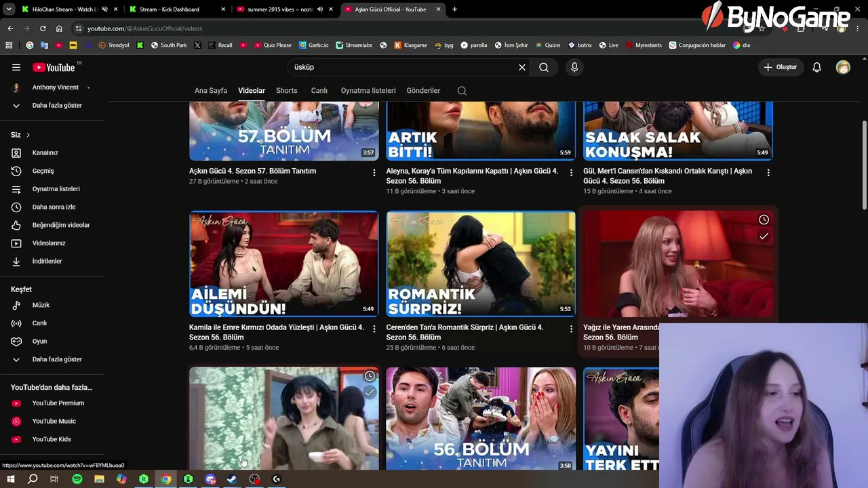Mute the summer 2015 vibes tab
Image resolution: width=868 pixels, height=488 pixels.
coord(320,9)
